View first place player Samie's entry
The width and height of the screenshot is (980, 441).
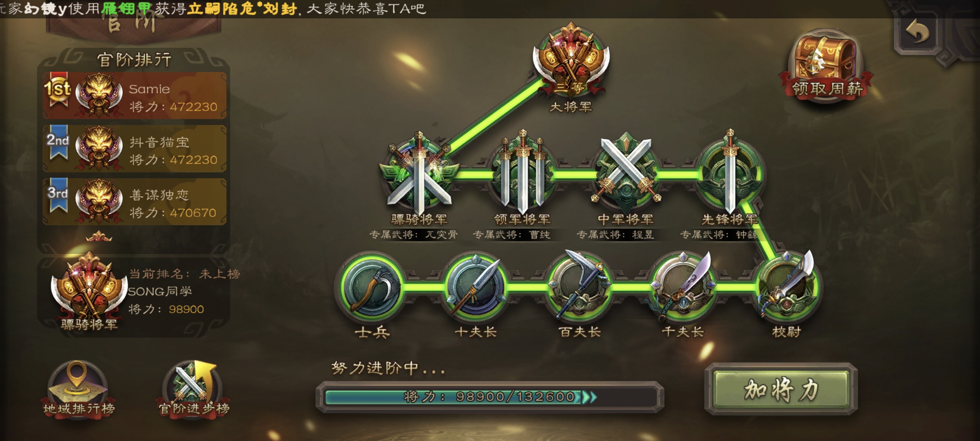click(134, 95)
